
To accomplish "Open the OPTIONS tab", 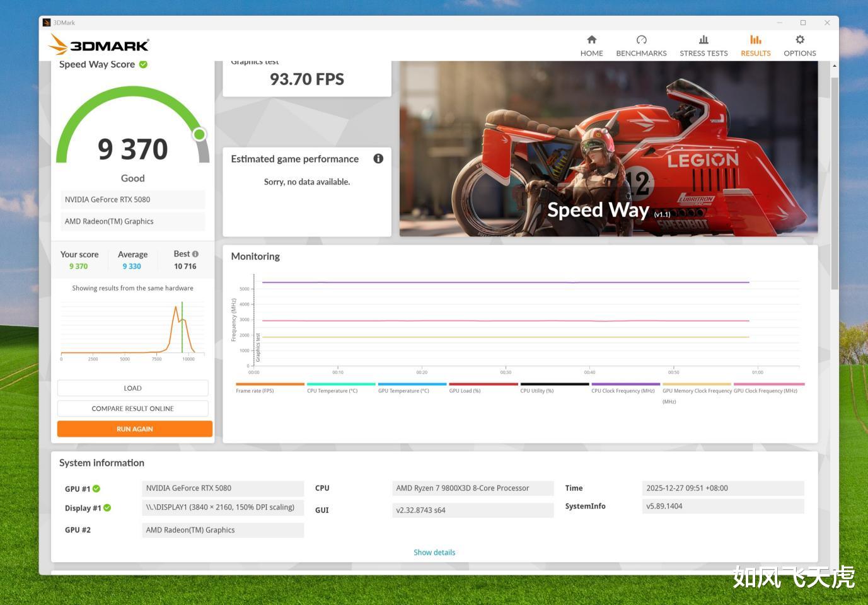I will point(799,46).
